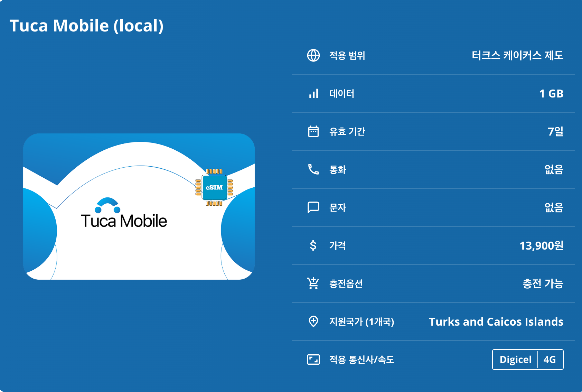Click the message bubble icon beside 문자
582x392 pixels.
pos(313,207)
